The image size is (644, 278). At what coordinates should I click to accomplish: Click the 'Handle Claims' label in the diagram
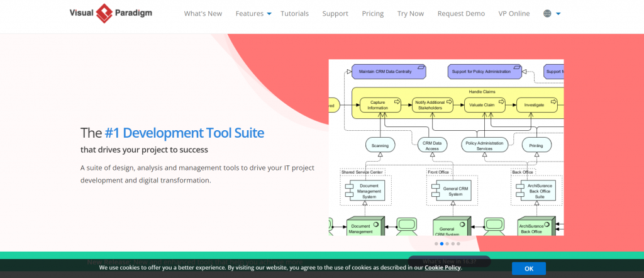tap(482, 92)
